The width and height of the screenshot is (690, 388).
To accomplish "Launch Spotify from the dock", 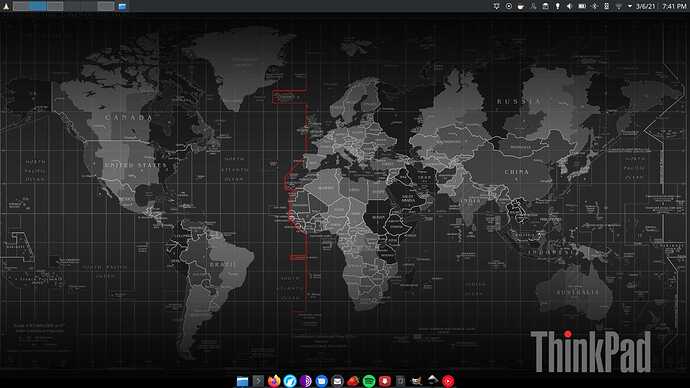I will [369, 381].
